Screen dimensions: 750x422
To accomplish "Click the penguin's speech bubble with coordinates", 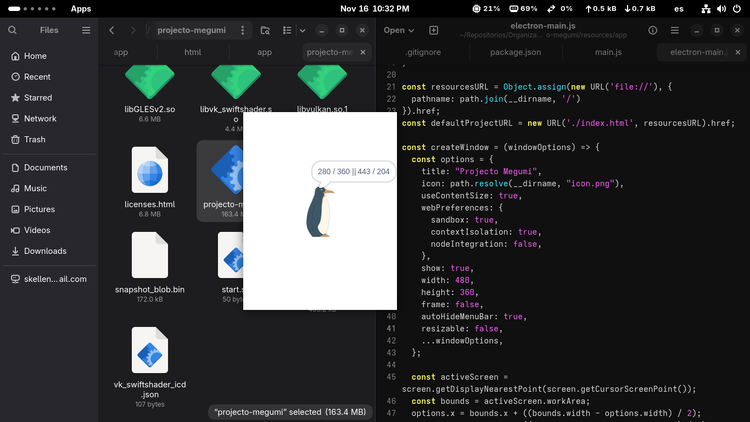I will pos(353,171).
